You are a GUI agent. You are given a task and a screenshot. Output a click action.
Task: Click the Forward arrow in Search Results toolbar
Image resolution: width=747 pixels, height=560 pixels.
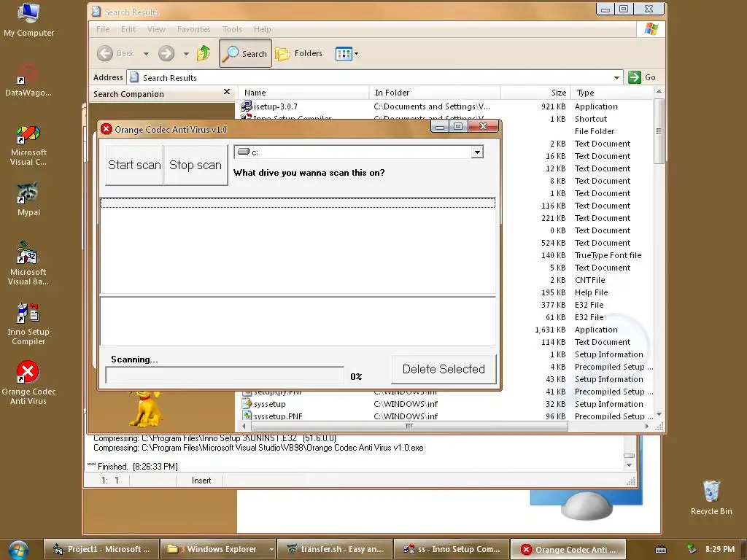[166, 53]
